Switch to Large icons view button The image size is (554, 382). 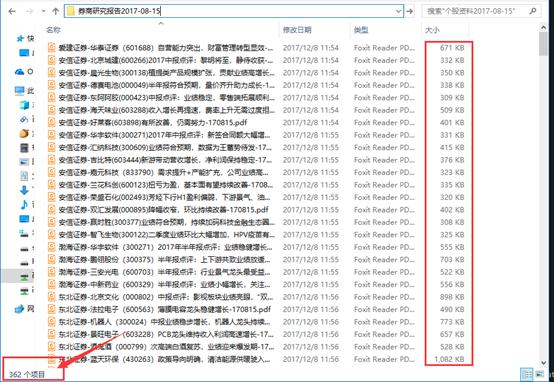[540, 374]
